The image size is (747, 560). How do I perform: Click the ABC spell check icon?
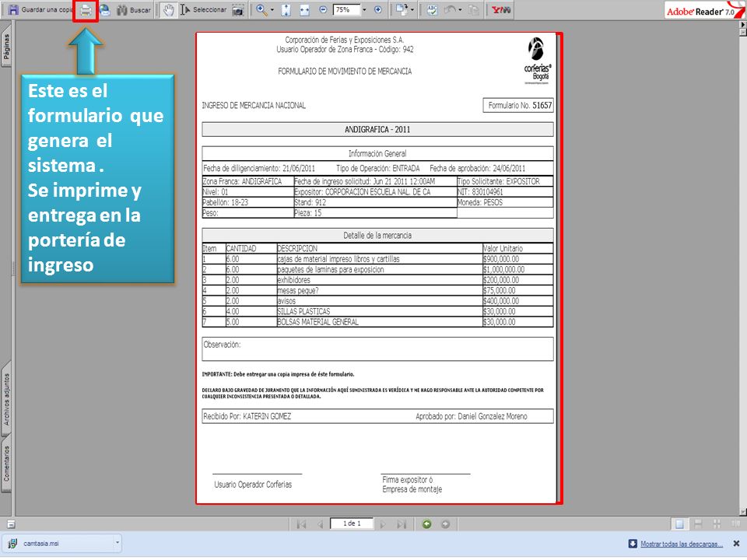click(432, 10)
